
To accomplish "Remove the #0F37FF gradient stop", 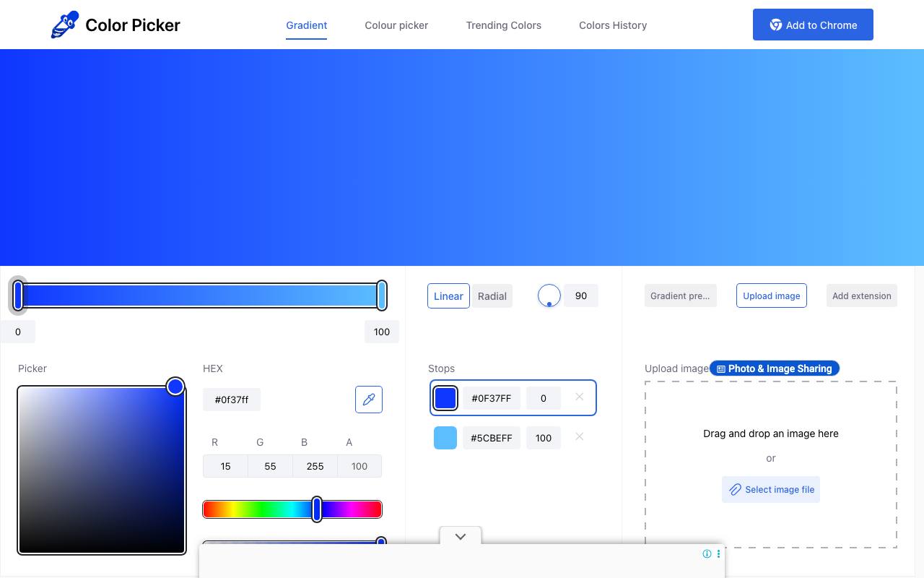I will pyautogui.click(x=579, y=397).
